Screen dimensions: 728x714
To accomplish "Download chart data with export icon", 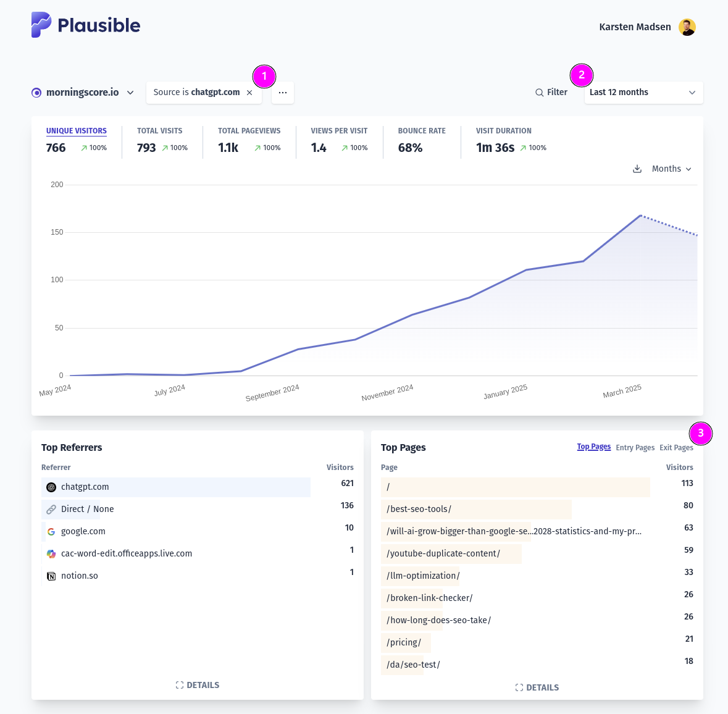I will point(637,169).
